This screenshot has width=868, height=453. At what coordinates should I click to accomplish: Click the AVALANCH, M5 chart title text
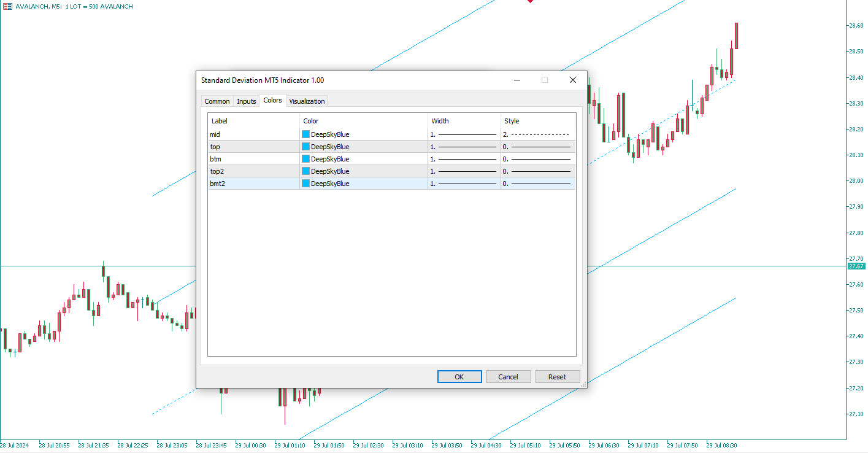(x=74, y=6)
